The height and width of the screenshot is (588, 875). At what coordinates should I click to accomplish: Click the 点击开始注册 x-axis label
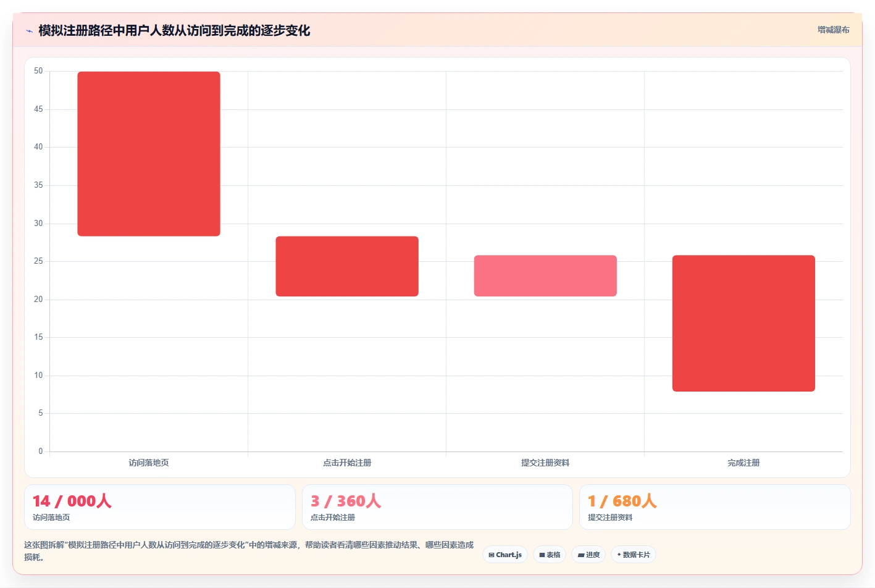[347, 463]
